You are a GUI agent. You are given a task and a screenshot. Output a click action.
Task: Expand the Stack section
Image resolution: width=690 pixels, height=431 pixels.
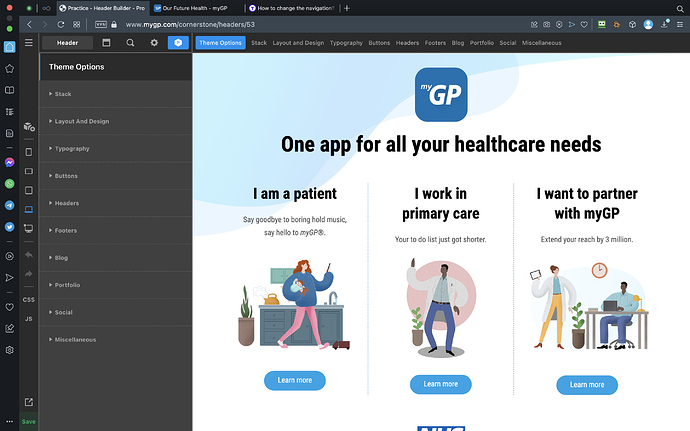click(x=63, y=94)
